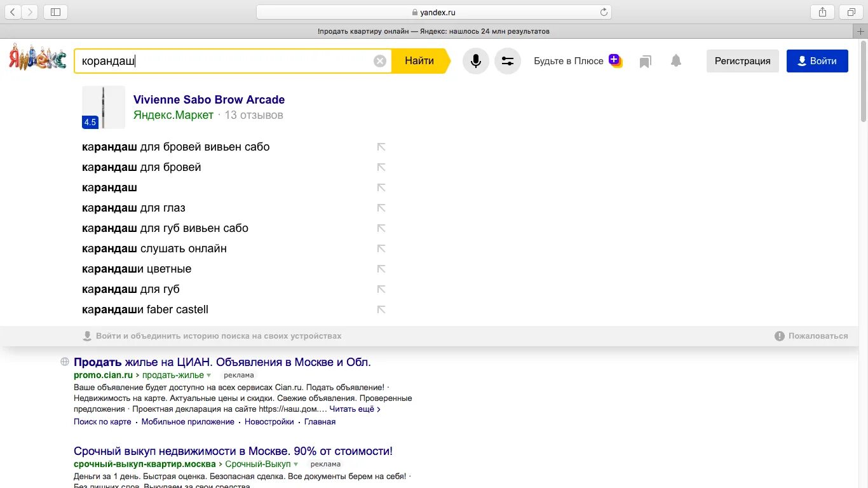This screenshot has height=488, width=868.
Task: Reload the yandex.ru page
Action: coord(604,12)
